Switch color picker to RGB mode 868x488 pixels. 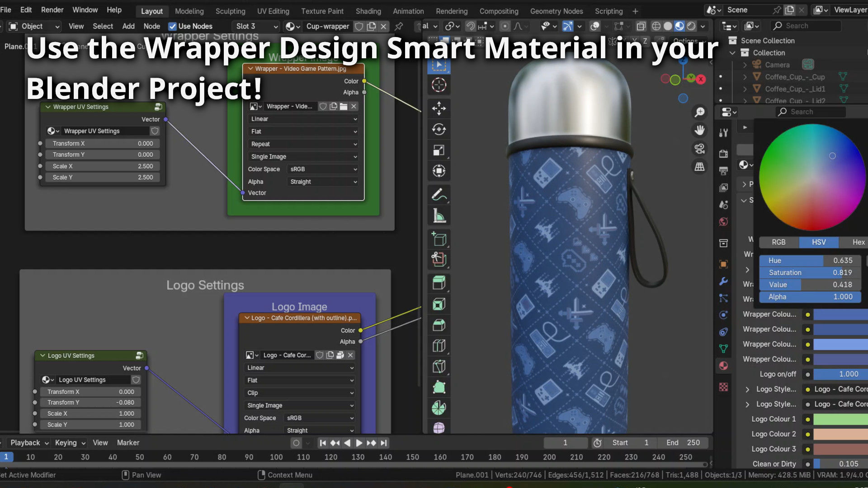coord(778,242)
